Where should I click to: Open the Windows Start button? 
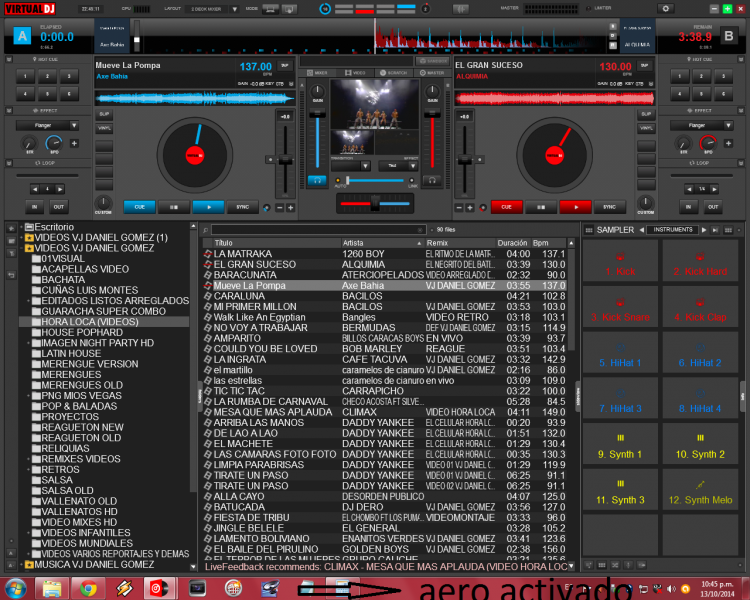[x=15, y=588]
